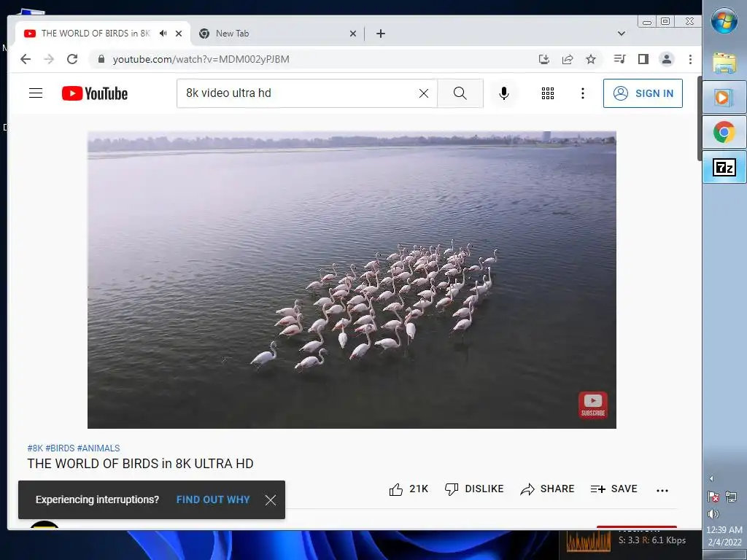
Task: Close THE WORLD OF BIRDS tab
Action: pyautogui.click(x=179, y=34)
